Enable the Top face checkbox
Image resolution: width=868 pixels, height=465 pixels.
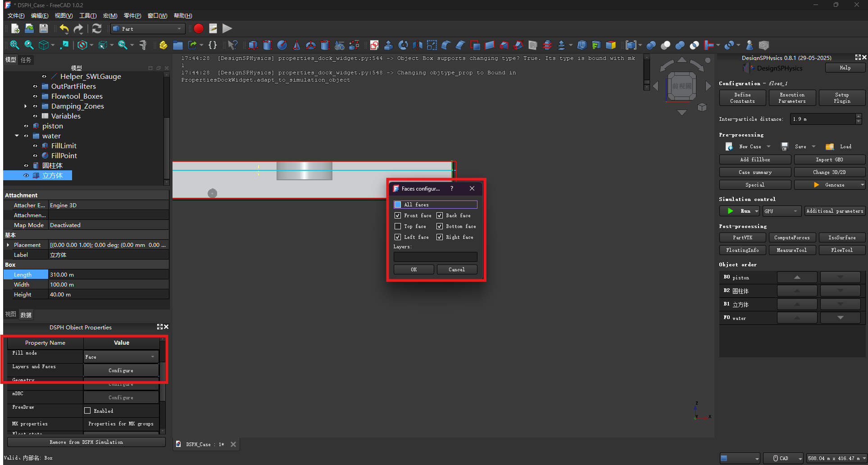click(398, 226)
